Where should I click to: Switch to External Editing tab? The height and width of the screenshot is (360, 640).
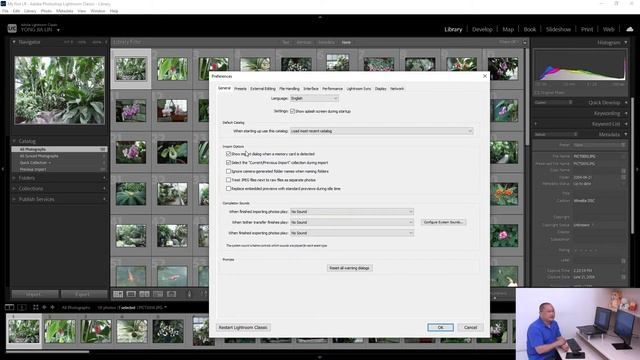tap(263, 89)
